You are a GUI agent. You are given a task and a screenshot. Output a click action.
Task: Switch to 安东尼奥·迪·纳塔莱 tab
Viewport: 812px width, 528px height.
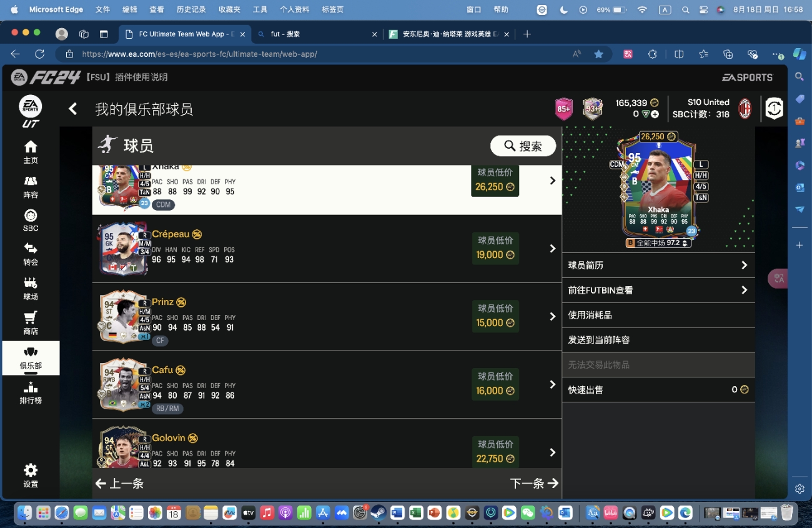[448, 34]
